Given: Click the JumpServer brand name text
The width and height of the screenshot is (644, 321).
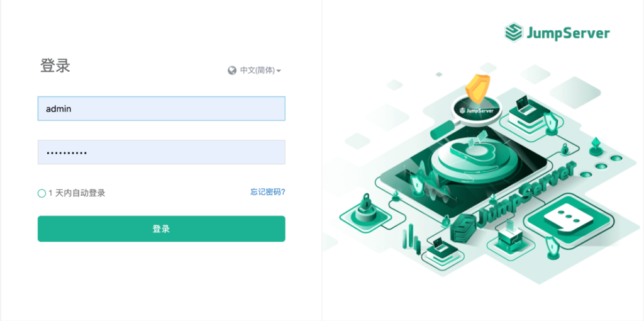Looking at the screenshot, I should 569,33.
